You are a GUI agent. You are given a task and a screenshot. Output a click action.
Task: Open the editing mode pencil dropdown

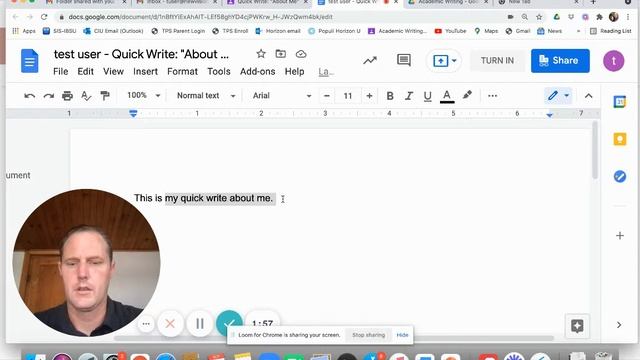pos(558,96)
